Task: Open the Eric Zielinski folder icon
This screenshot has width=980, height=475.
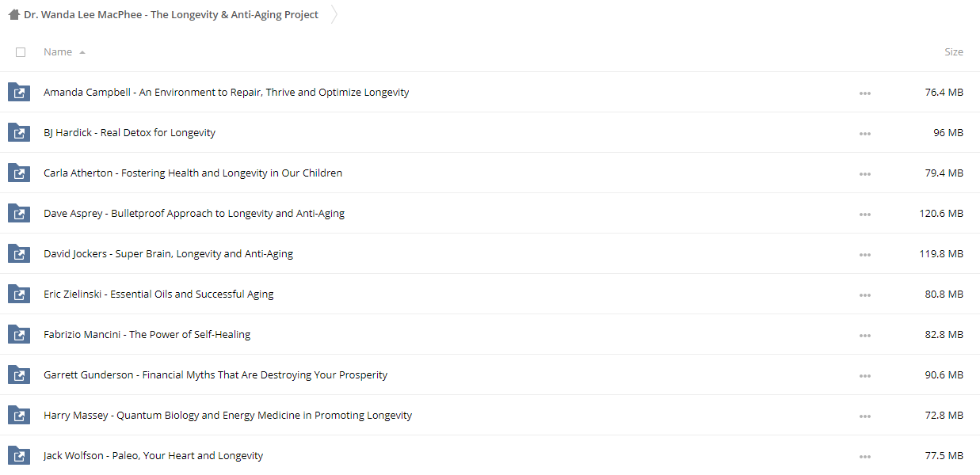Action: point(19,294)
